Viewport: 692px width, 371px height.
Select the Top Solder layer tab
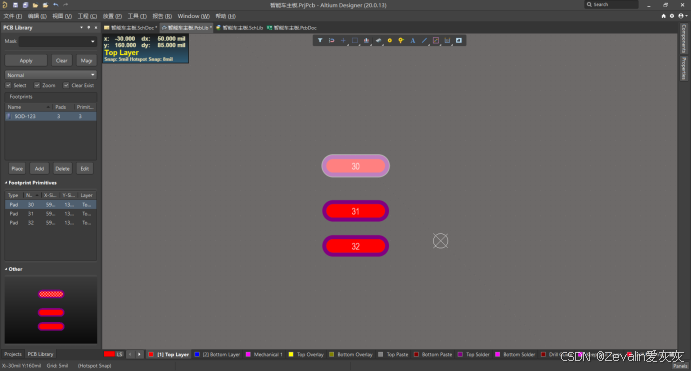pyautogui.click(x=474, y=354)
